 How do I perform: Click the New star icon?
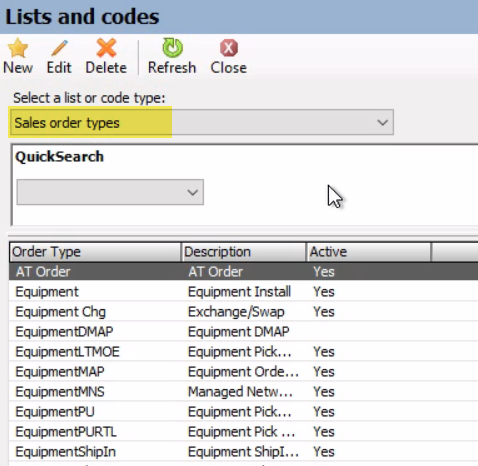[18, 48]
